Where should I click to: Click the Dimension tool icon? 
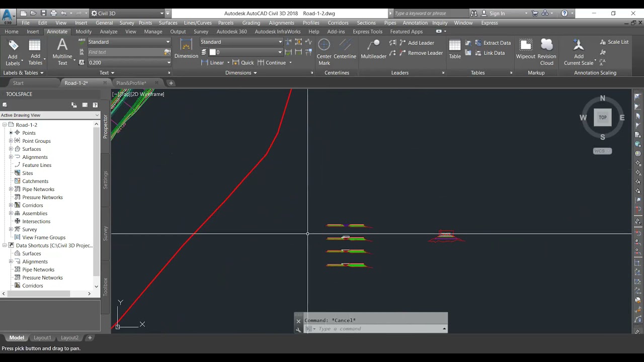[186, 45]
